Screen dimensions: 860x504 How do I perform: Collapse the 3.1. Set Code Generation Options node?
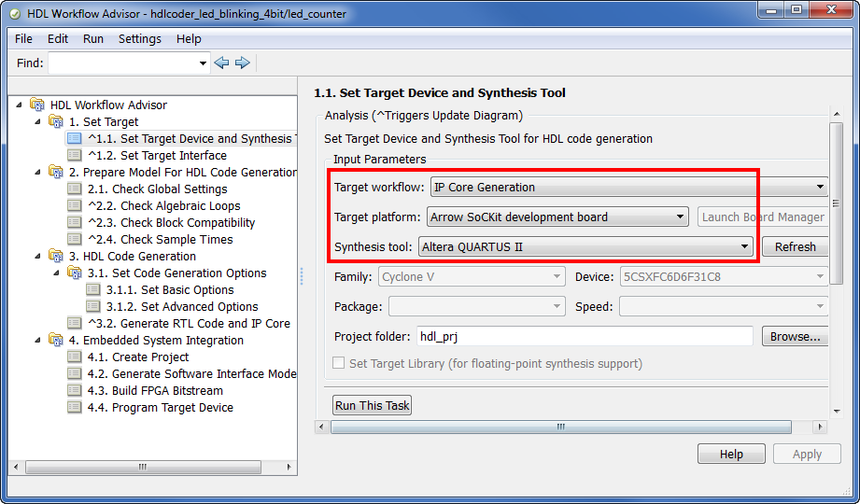56,273
